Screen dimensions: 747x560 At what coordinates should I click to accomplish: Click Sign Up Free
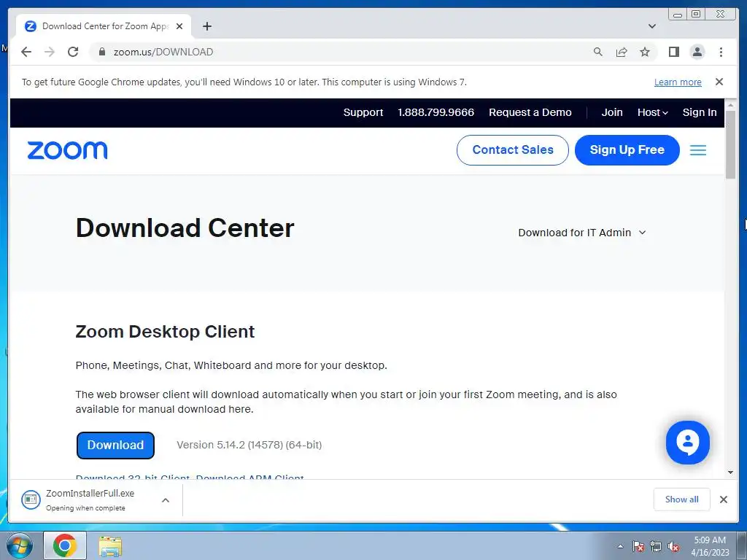[627, 150]
